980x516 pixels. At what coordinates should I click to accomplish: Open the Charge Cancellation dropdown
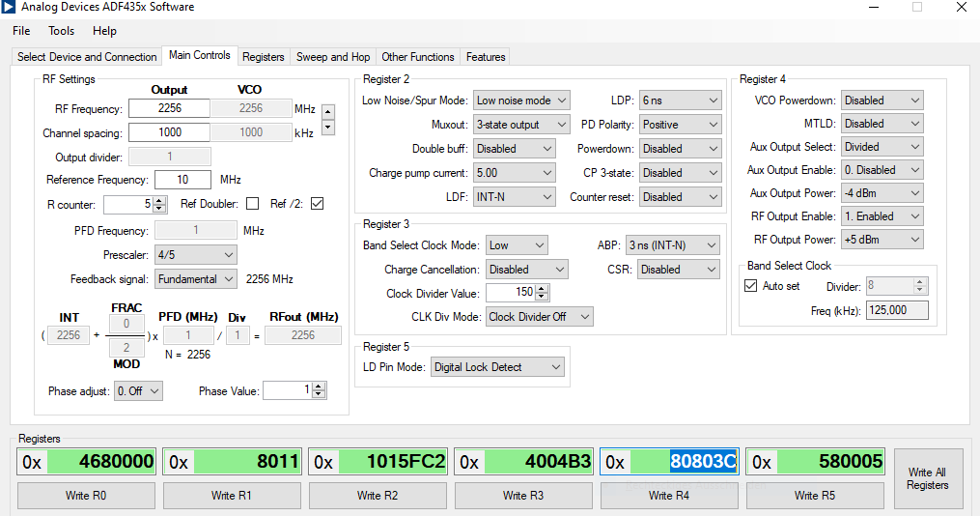pyautogui.click(x=527, y=270)
